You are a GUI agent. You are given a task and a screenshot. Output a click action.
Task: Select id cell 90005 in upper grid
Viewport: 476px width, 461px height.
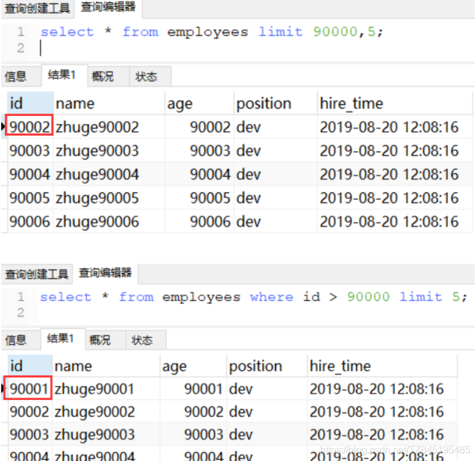coord(29,198)
